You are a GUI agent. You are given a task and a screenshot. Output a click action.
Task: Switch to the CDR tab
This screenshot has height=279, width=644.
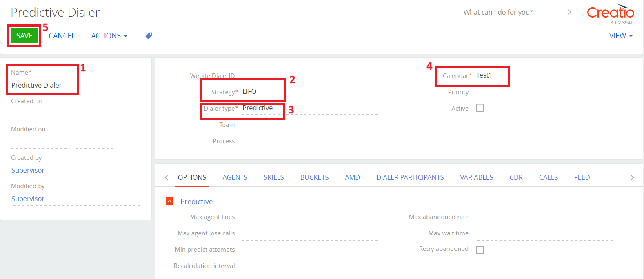coord(516,177)
